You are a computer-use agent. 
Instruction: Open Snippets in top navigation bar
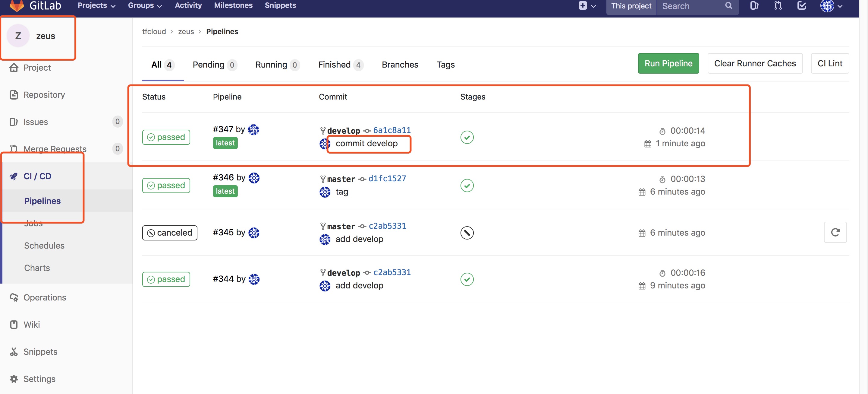click(x=280, y=5)
